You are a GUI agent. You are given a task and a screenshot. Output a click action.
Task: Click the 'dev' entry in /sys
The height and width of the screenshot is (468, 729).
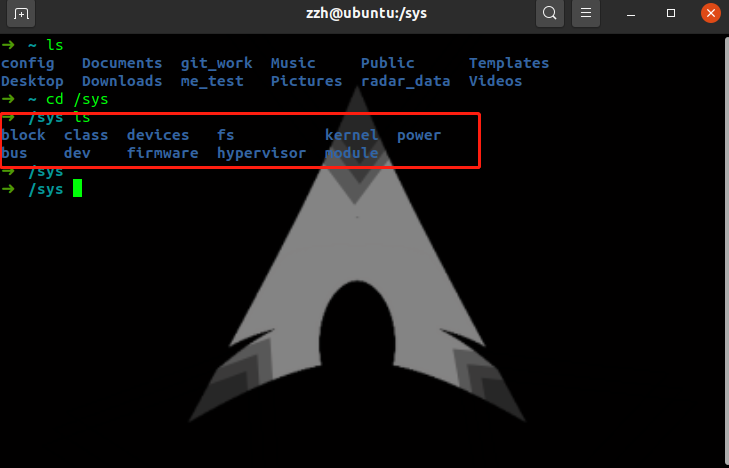[x=77, y=153]
